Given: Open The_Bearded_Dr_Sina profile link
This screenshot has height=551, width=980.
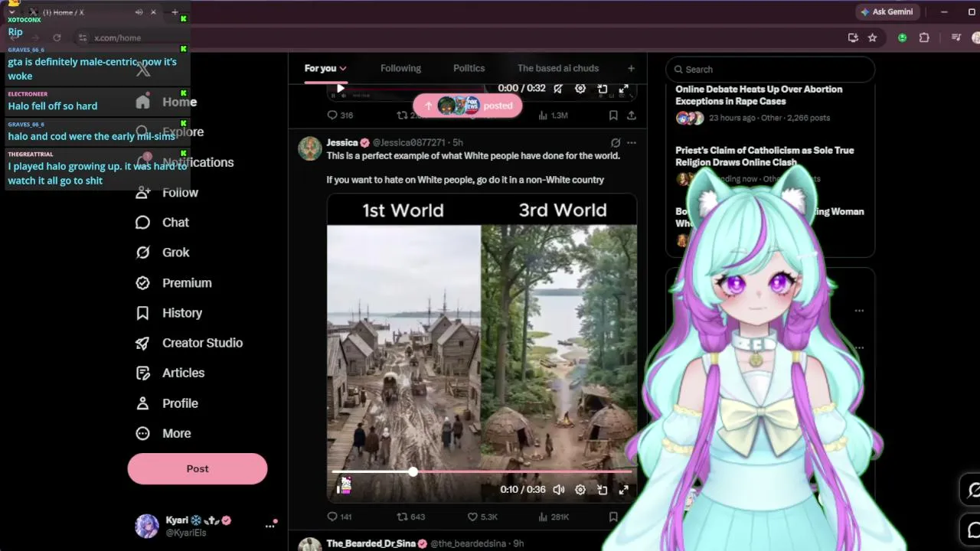Looking at the screenshot, I should click(x=371, y=543).
